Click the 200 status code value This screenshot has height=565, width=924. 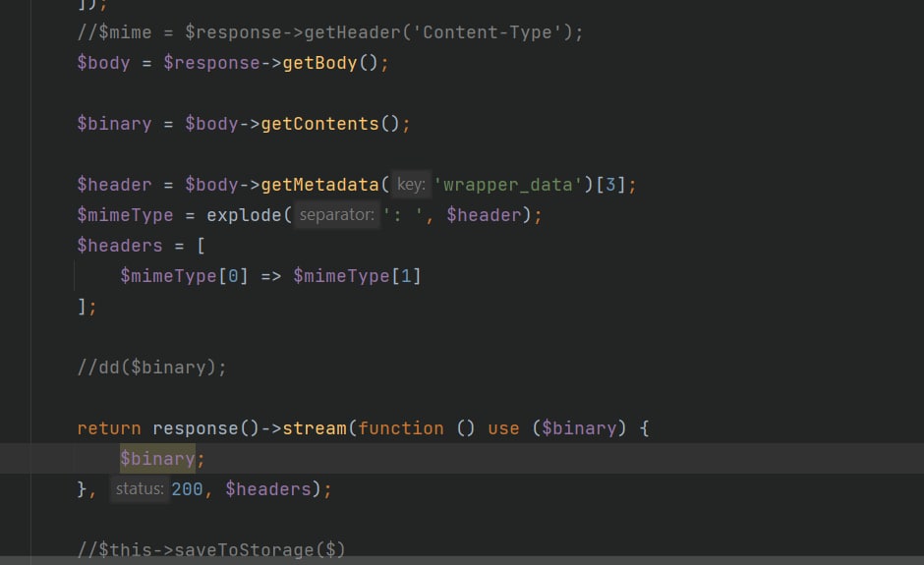point(188,489)
